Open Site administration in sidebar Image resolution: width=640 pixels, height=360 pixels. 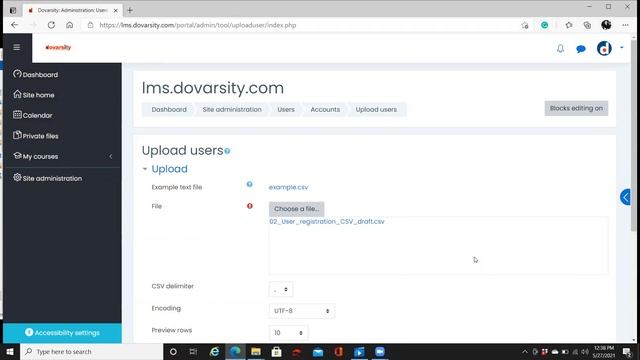click(x=47, y=178)
